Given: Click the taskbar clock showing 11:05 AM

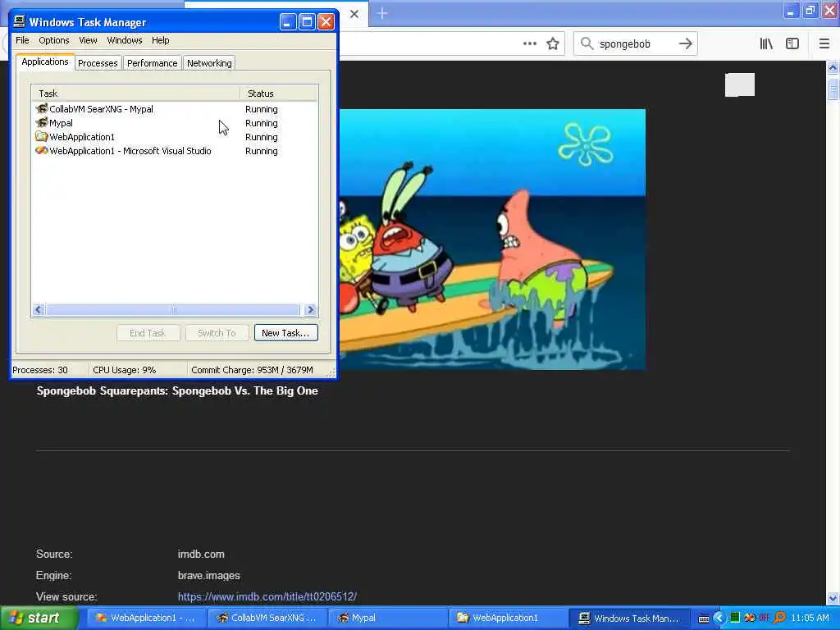Looking at the screenshot, I should pos(810,618).
